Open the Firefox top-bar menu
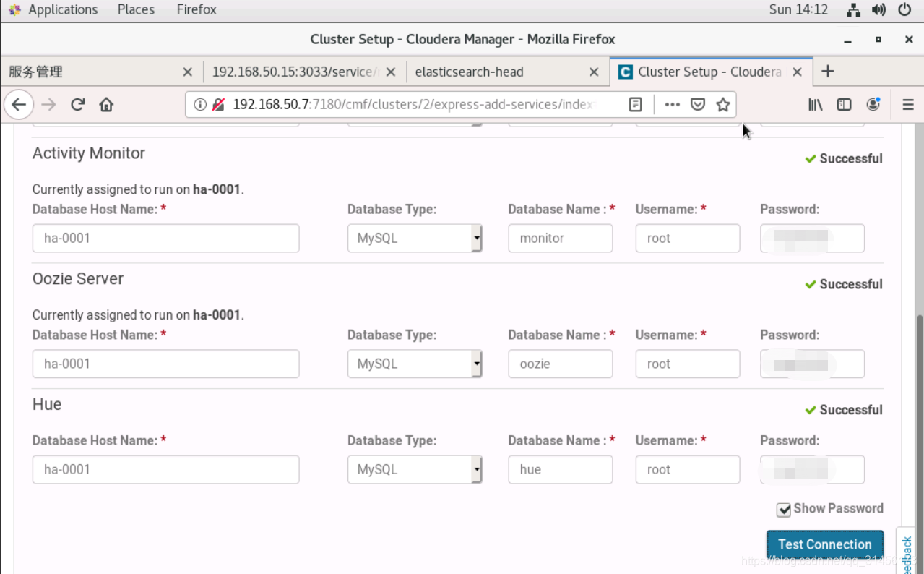Screen dimensions: 924x574 click(x=197, y=9)
